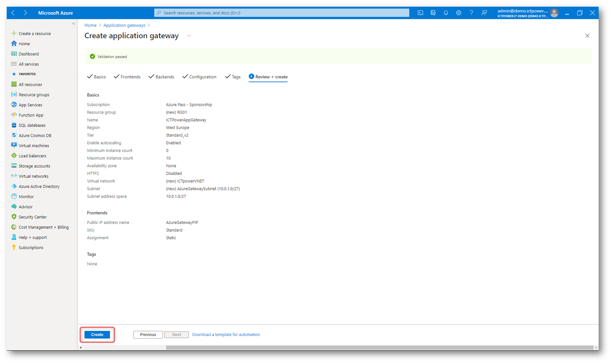Open the admin account avatar menu
612x364 pixels.
(x=554, y=13)
